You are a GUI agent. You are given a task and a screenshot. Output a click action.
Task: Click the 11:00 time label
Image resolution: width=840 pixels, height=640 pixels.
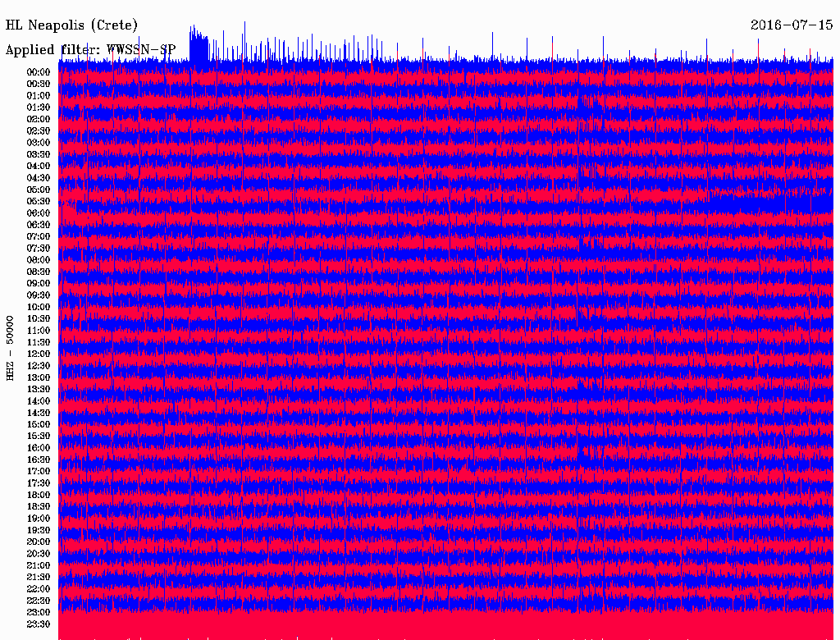click(39, 330)
